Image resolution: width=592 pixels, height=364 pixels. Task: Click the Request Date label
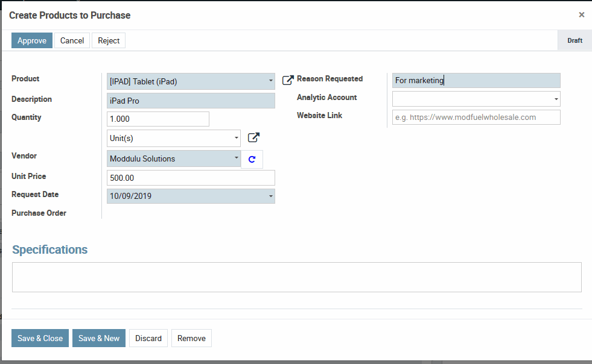35,194
